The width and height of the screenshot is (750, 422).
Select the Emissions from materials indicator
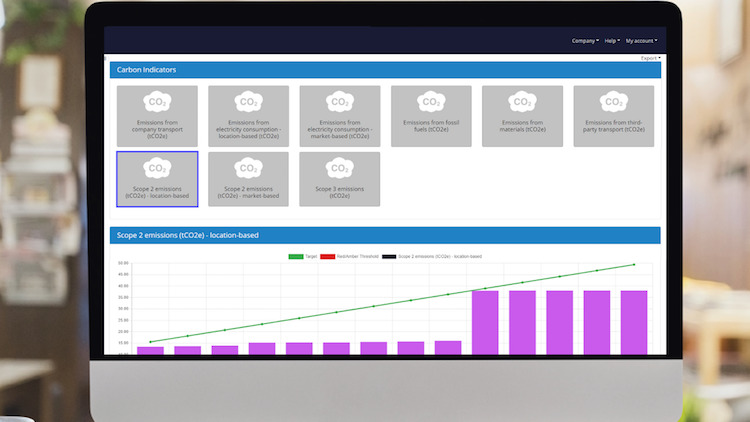523,113
